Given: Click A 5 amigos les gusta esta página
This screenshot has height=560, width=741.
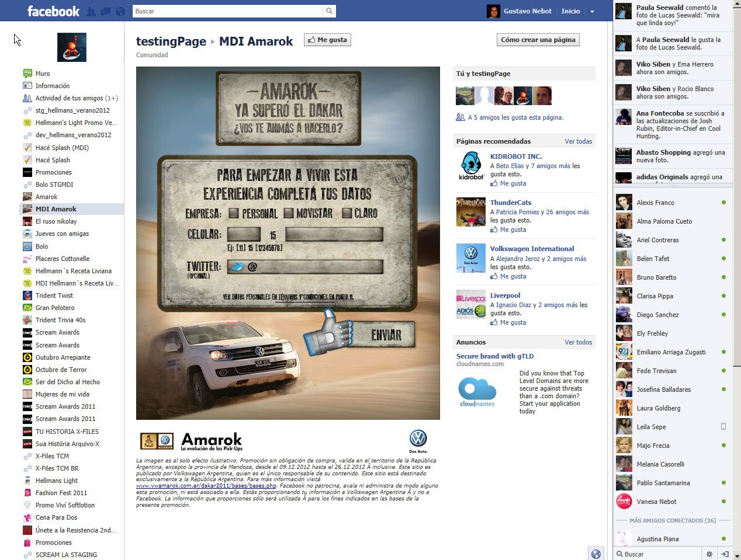Looking at the screenshot, I should pos(515,117).
